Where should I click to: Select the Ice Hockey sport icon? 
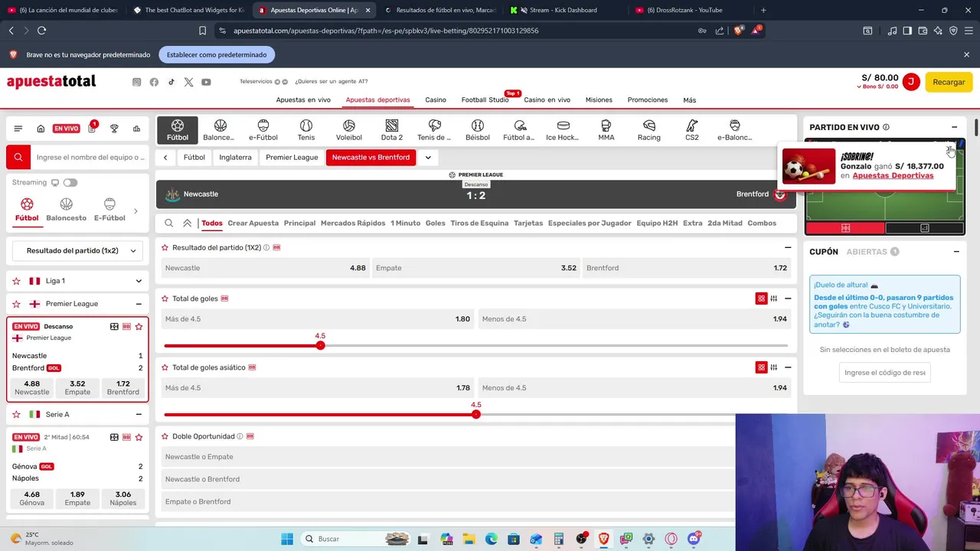click(x=563, y=130)
